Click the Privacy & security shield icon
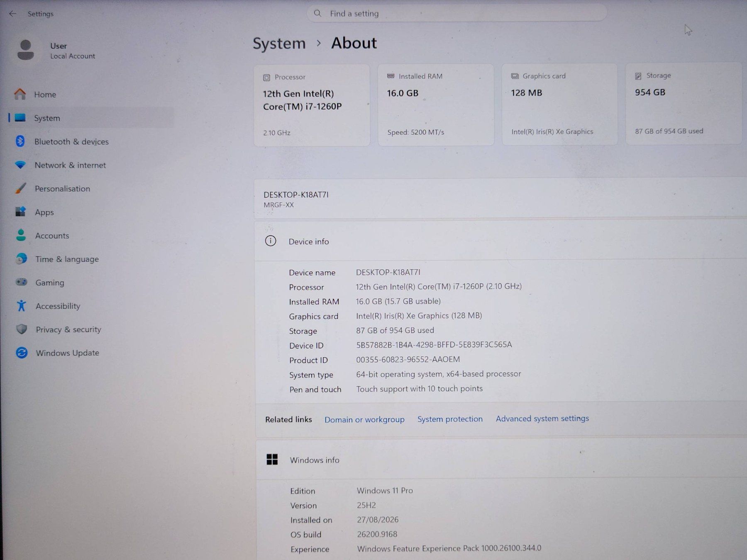This screenshot has height=560, width=747. (22, 329)
